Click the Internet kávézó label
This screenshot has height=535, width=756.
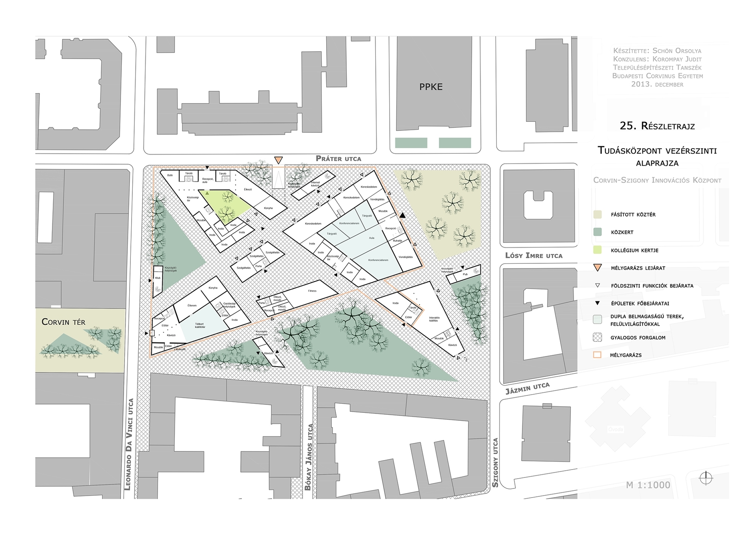pos(315,184)
